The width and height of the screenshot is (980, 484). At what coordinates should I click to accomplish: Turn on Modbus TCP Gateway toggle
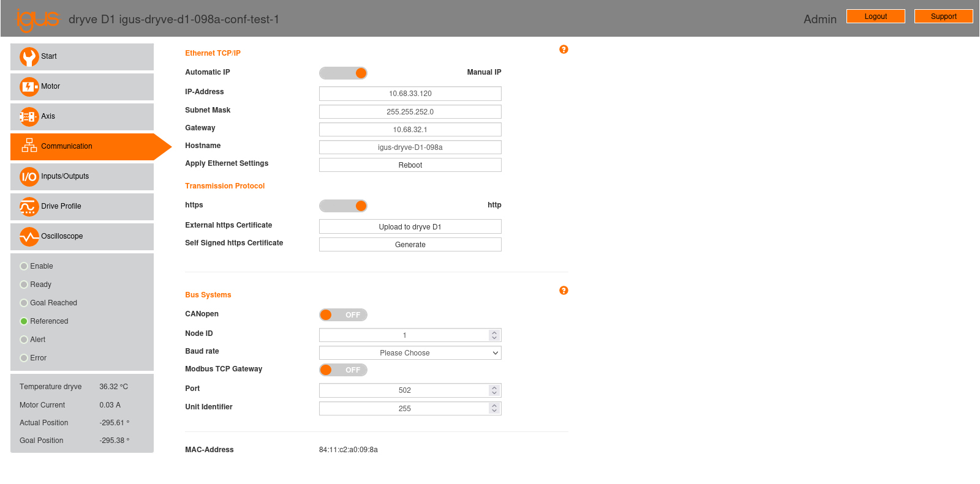click(343, 370)
